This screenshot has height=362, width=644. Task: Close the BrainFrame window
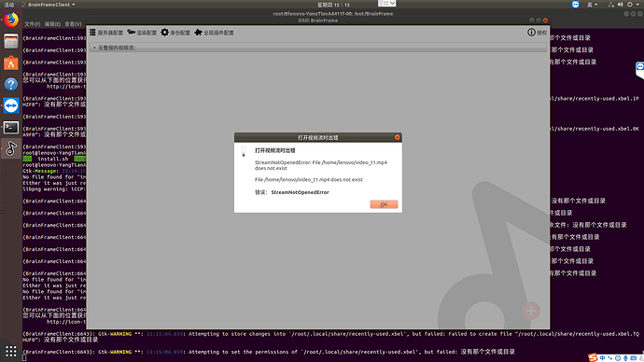point(545,21)
